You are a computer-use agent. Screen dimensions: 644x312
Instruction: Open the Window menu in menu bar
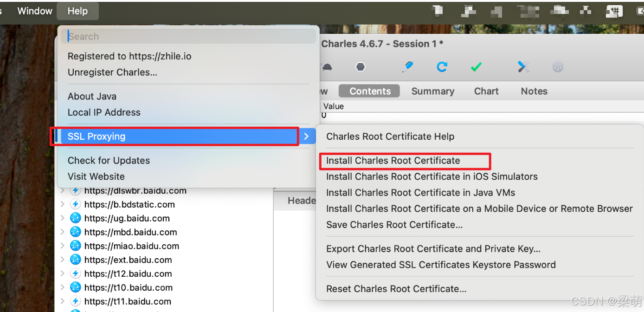(x=35, y=11)
